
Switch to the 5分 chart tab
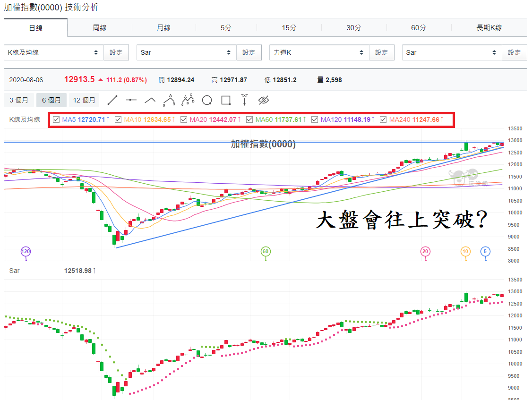point(226,27)
